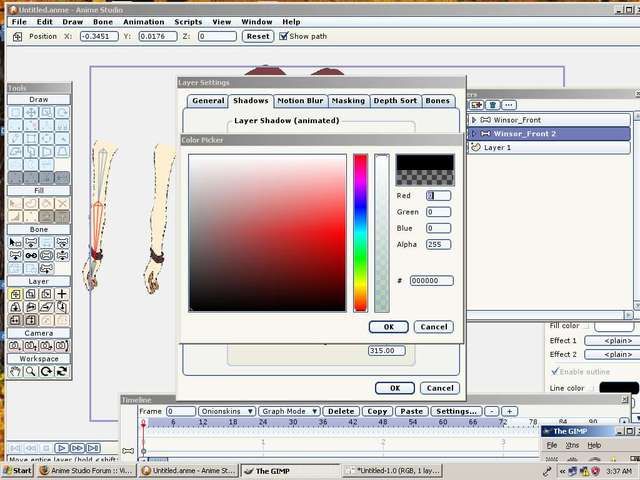Click the Start button on the taskbar
This screenshot has width=640, height=480.
coord(18,471)
